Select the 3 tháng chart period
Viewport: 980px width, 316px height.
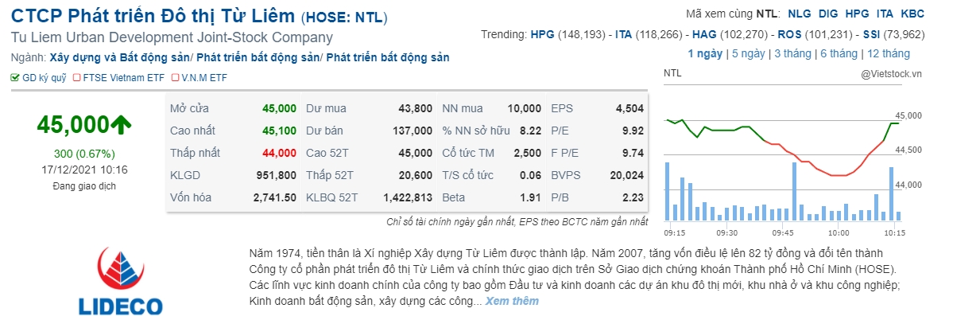click(792, 54)
